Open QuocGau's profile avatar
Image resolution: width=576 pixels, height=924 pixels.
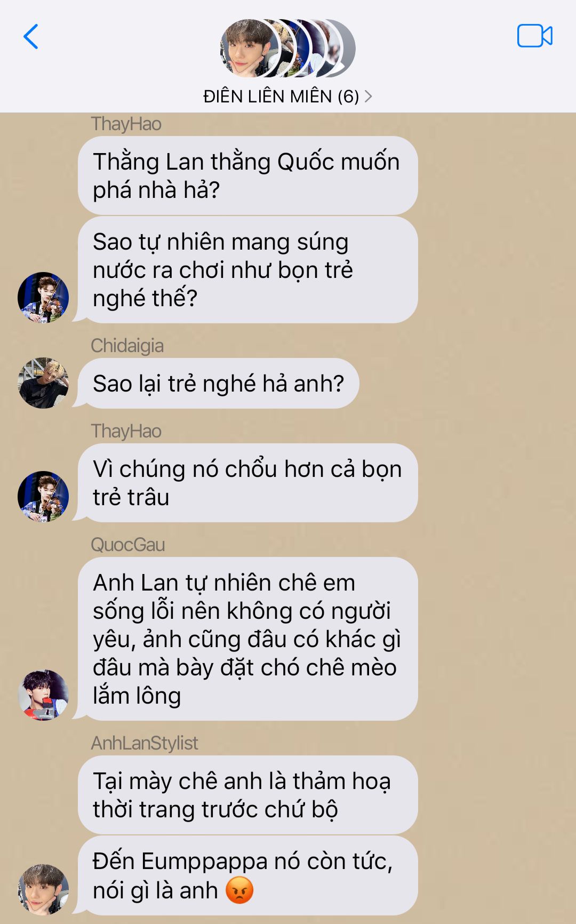click(x=43, y=695)
